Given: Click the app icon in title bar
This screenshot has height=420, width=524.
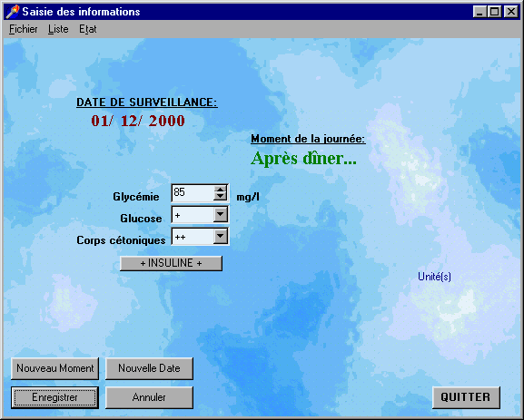Looking at the screenshot, I should [x=13, y=12].
